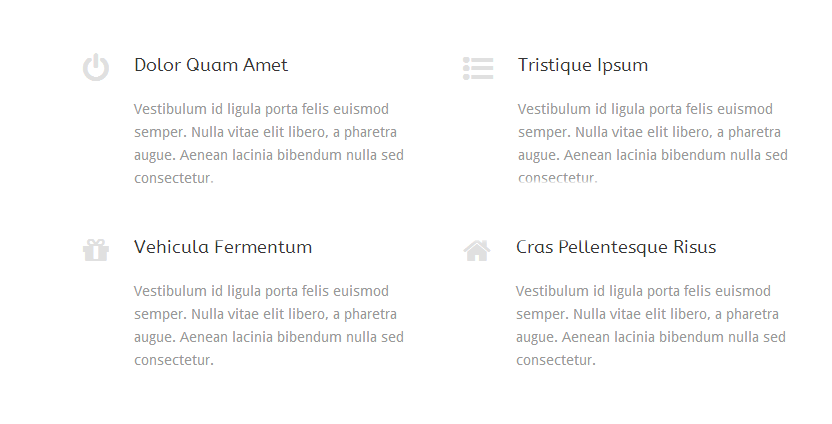Click "consectetur" ending the Vehicula Fermentum paragraph
The height and width of the screenshot is (424, 832).
[x=173, y=360]
